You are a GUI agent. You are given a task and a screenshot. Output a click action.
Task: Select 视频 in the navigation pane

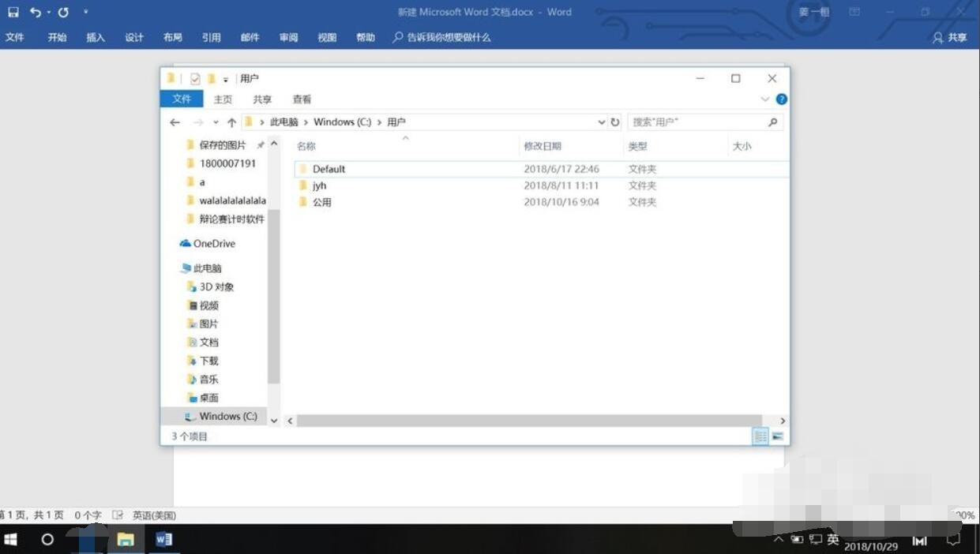point(208,305)
